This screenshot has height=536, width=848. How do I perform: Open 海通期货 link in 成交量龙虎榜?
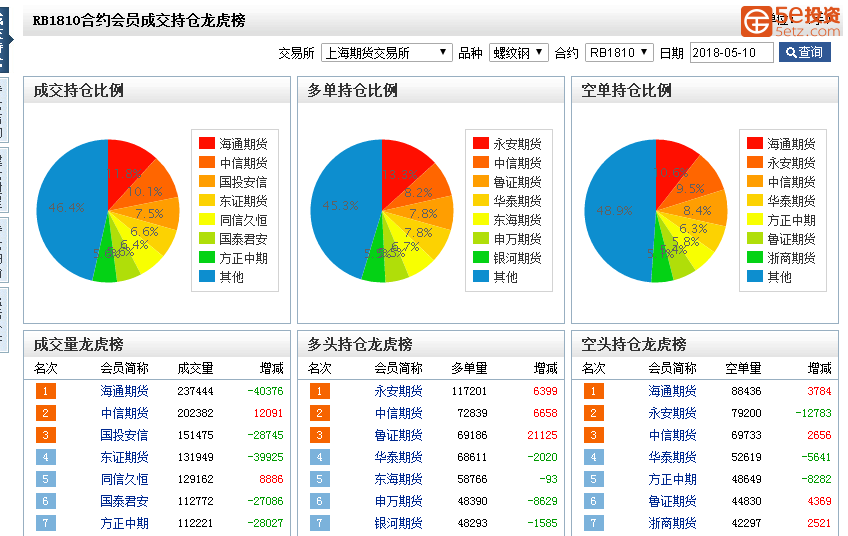(124, 391)
